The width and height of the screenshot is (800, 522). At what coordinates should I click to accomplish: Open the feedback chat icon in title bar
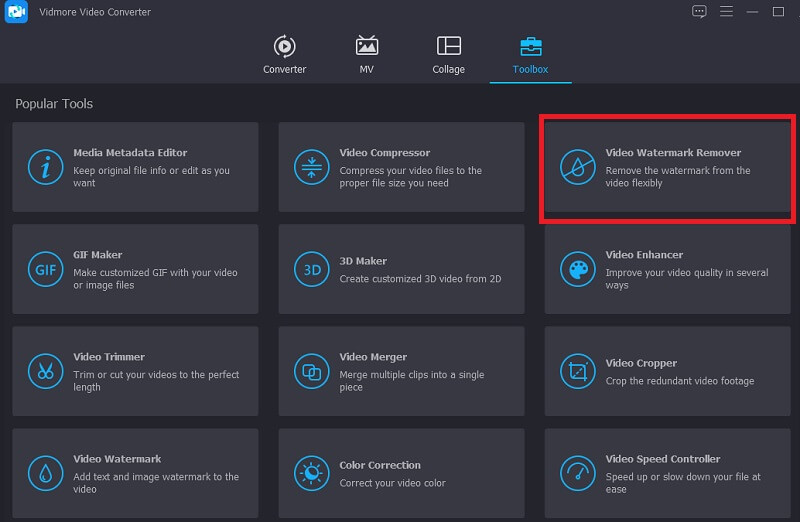[x=699, y=11]
